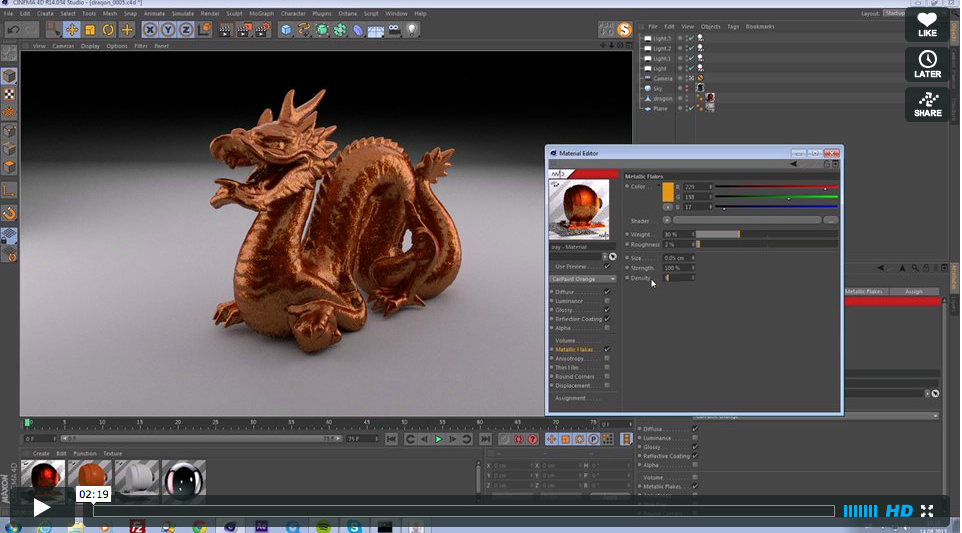962x533 pixels.
Task: Open the CarPaint Orange preset dropdown
Action: (x=584, y=279)
